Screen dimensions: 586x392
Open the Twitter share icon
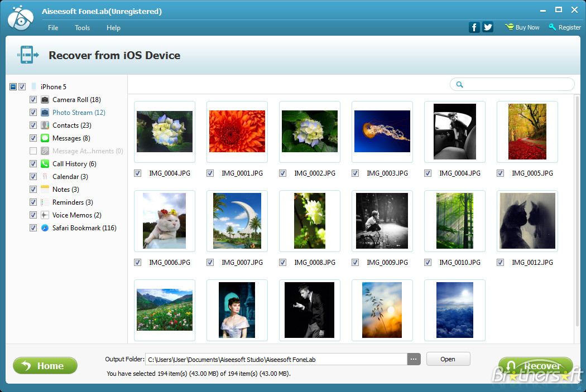[x=488, y=27]
